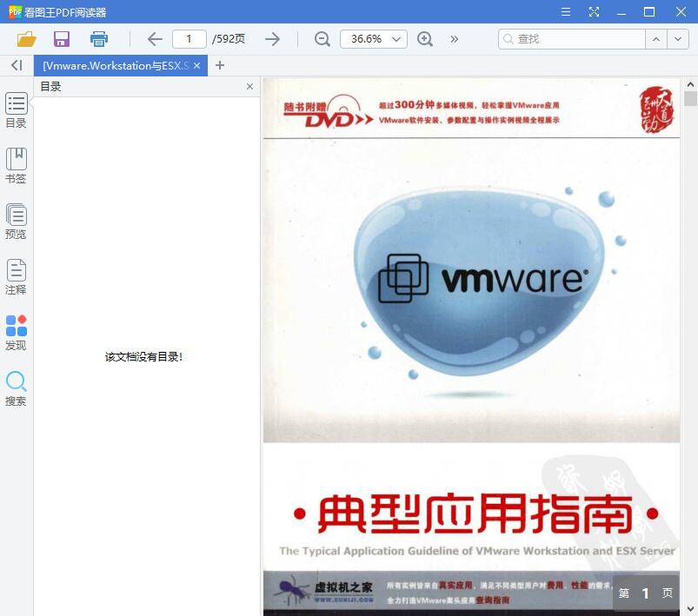The width and height of the screenshot is (698, 616).
Task: Open a file with the folder icon
Action: [26, 39]
